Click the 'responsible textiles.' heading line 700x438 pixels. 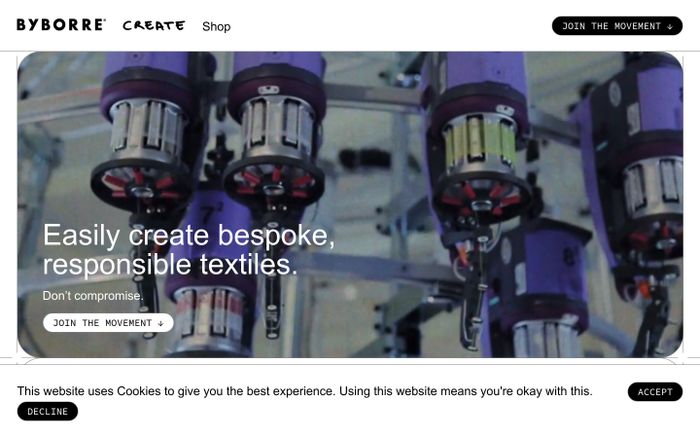(x=170, y=265)
